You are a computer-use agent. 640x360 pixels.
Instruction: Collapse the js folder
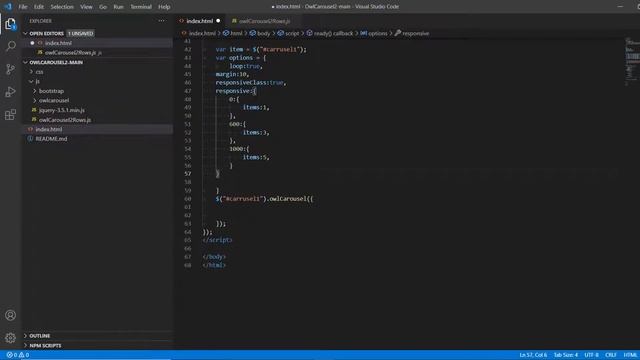[31, 81]
